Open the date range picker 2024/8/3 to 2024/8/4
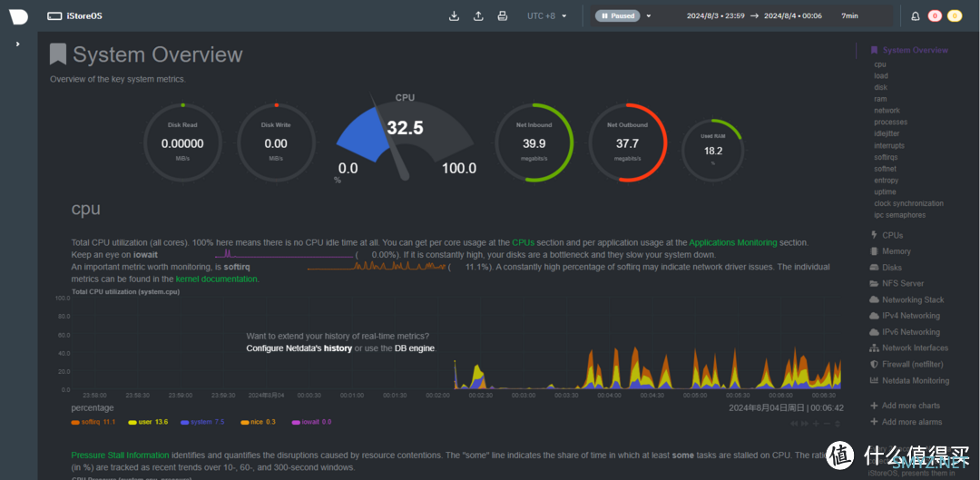 point(754,16)
